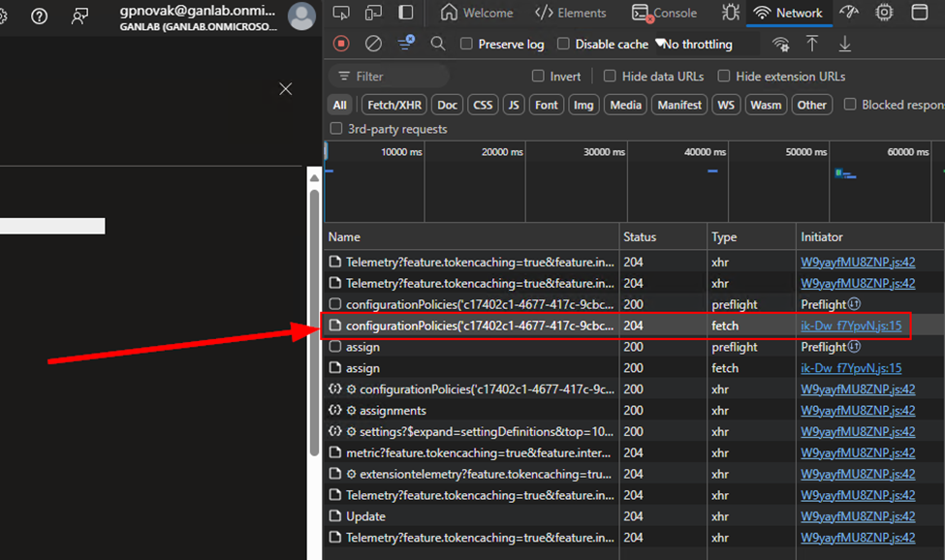Stop recording network log

pyautogui.click(x=341, y=44)
